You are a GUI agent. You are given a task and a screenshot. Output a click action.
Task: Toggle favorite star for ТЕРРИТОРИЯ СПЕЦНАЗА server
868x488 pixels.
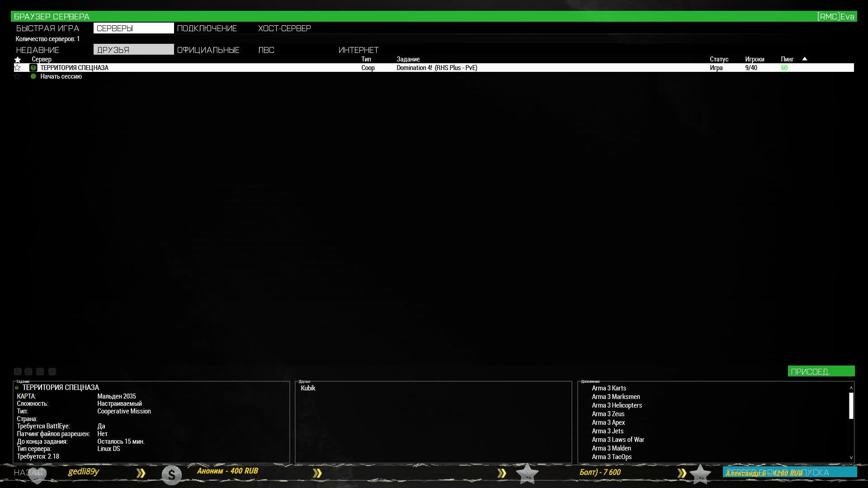[x=18, y=68]
